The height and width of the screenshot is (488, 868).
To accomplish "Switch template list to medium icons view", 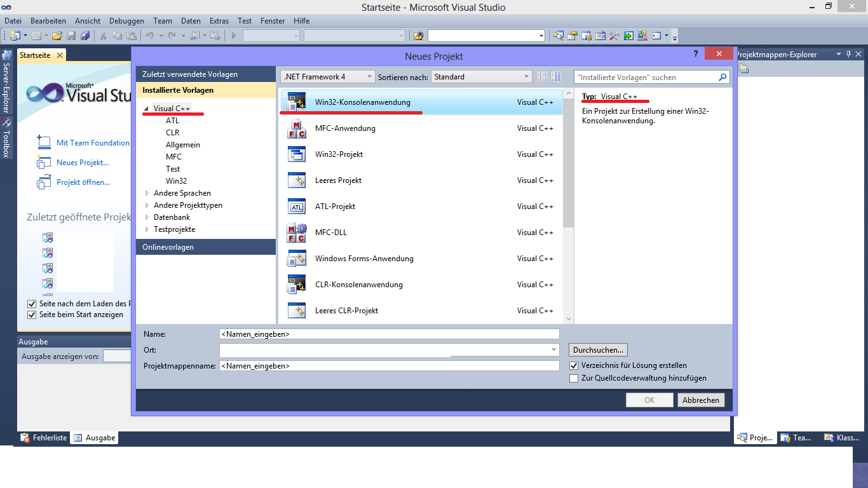I will 557,77.
